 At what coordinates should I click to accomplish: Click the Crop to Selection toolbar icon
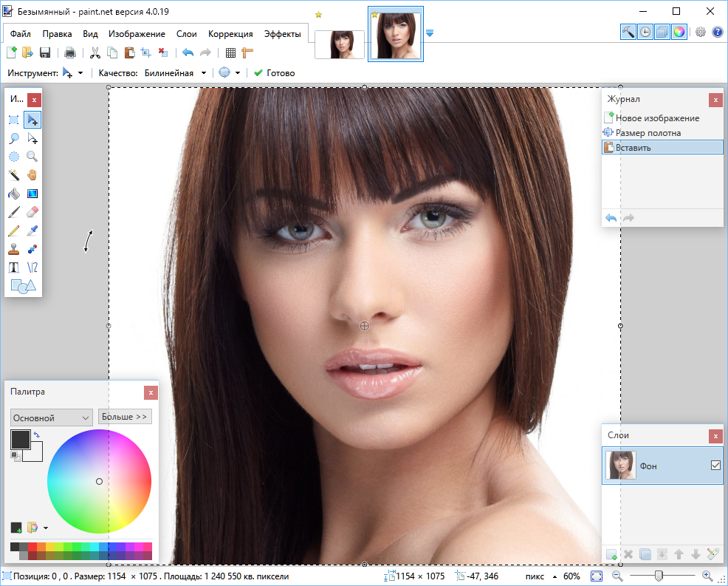pyautogui.click(x=145, y=52)
